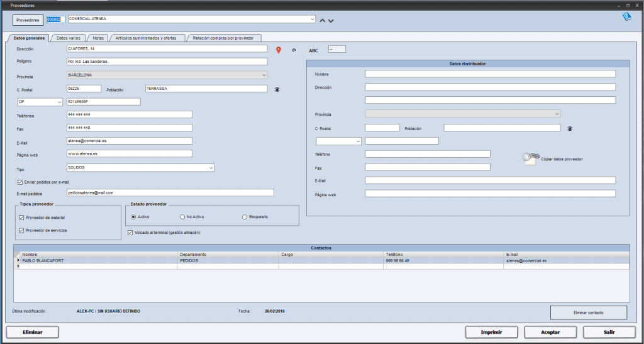View distributor Población with eye icon

click(570, 128)
